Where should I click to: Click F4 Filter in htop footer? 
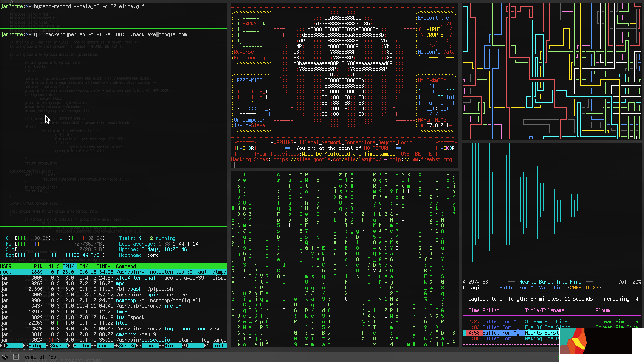click(x=83, y=346)
